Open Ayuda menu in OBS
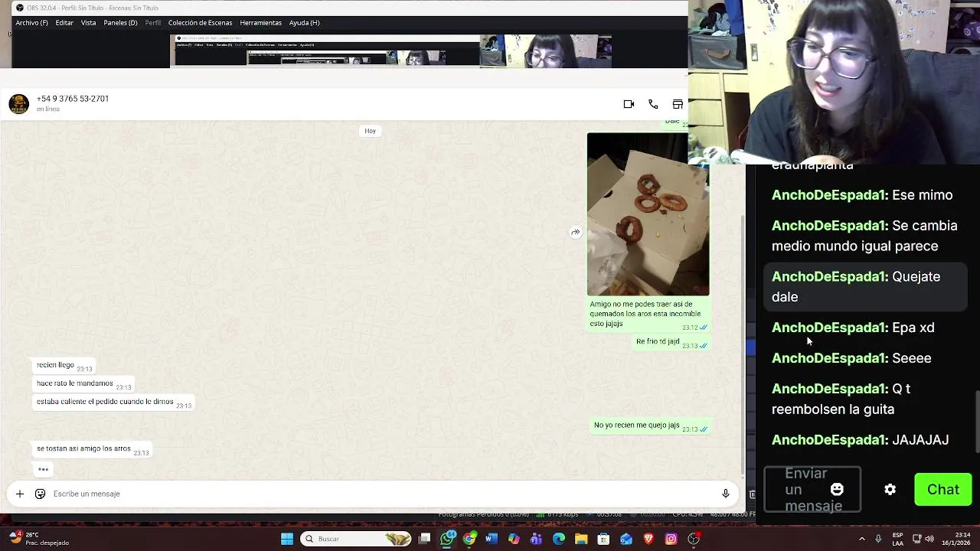This screenshot has height=551, width=980. coord(304,23)
